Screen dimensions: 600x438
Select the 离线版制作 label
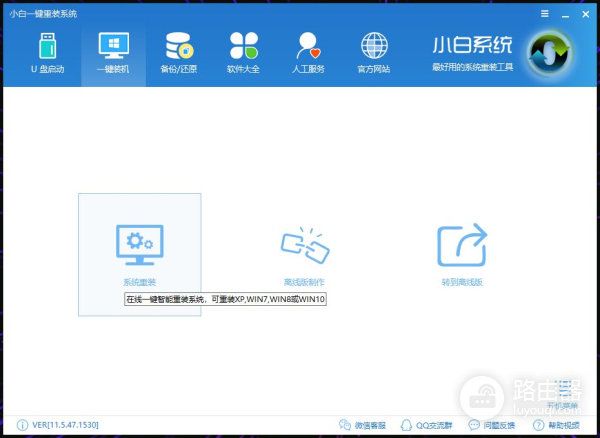pyautogui.click(x=304, y=282)
